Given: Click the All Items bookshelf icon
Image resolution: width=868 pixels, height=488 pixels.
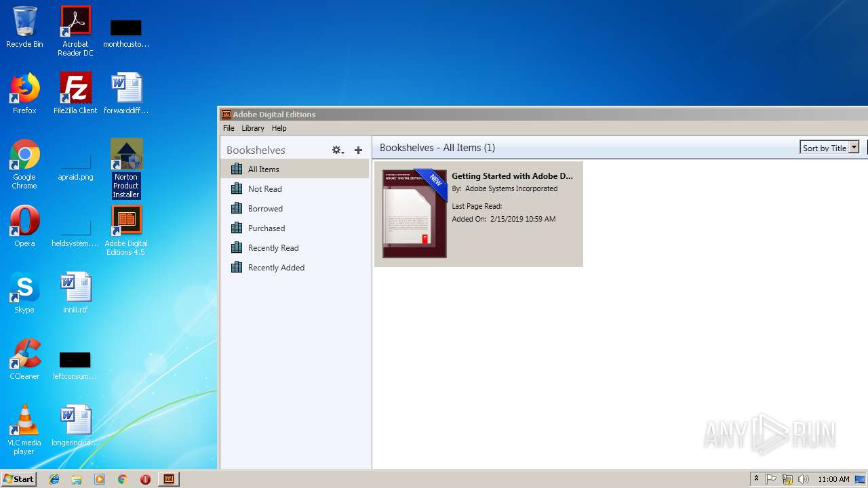Looking at the screenshot, I should coord(237,169).
